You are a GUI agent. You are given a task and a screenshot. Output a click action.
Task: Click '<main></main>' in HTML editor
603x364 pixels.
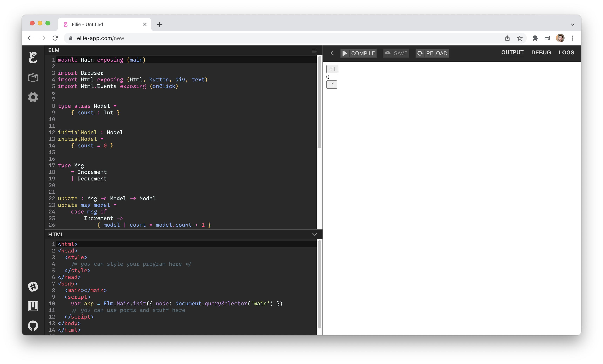(x=86, y=290)
